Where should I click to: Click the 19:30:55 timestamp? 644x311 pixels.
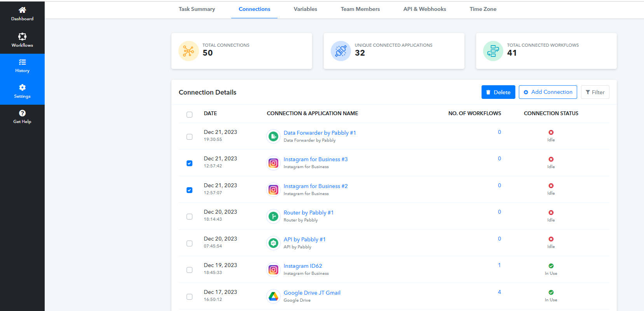[213, 139]
